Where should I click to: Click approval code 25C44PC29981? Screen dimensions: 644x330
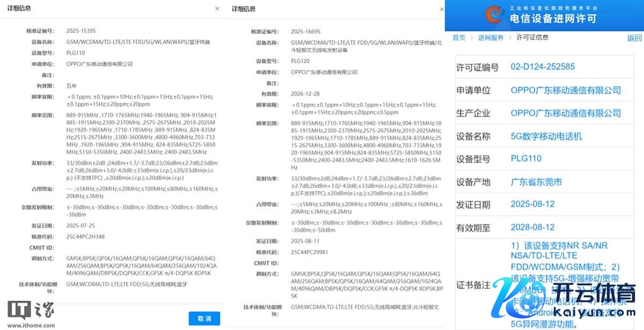pos(310,252)
